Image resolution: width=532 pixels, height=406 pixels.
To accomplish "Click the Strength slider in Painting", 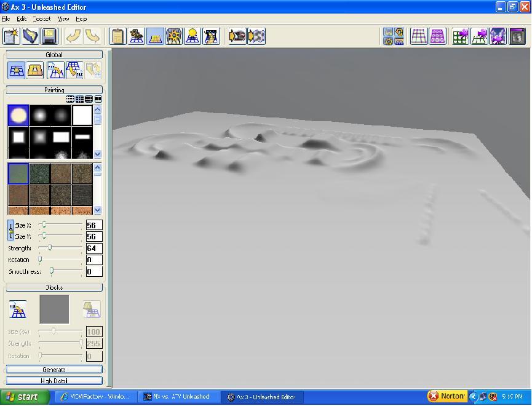I will [60, 248].
